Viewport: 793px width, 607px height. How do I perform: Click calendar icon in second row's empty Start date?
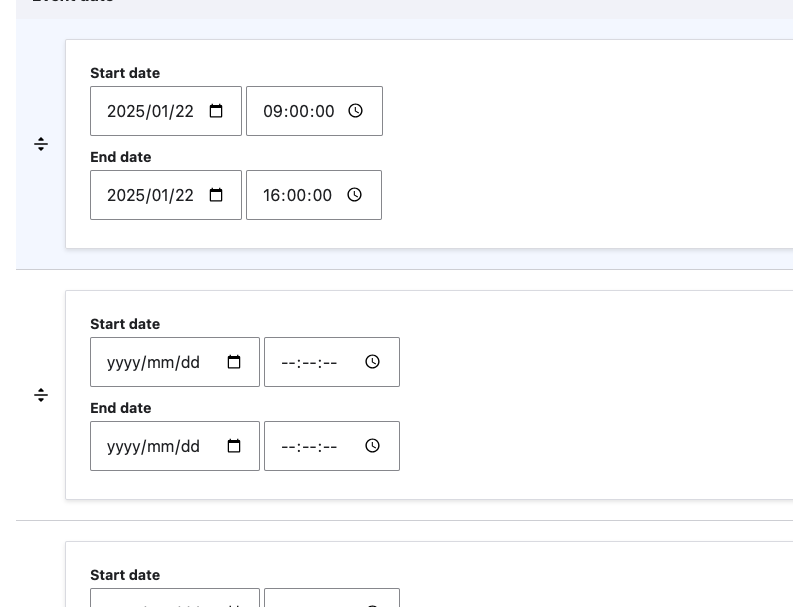point(234,362)
